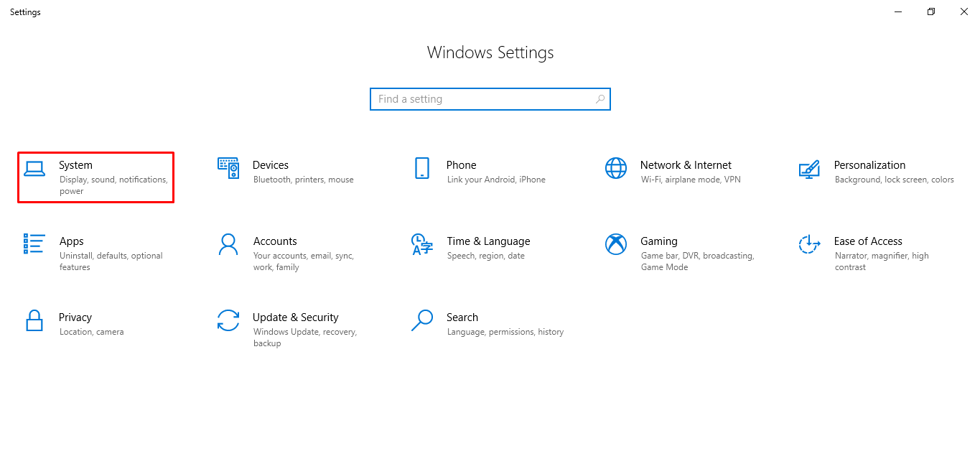Open the Gaming Xbox icon
980x464 pixels.
point(616,244)
